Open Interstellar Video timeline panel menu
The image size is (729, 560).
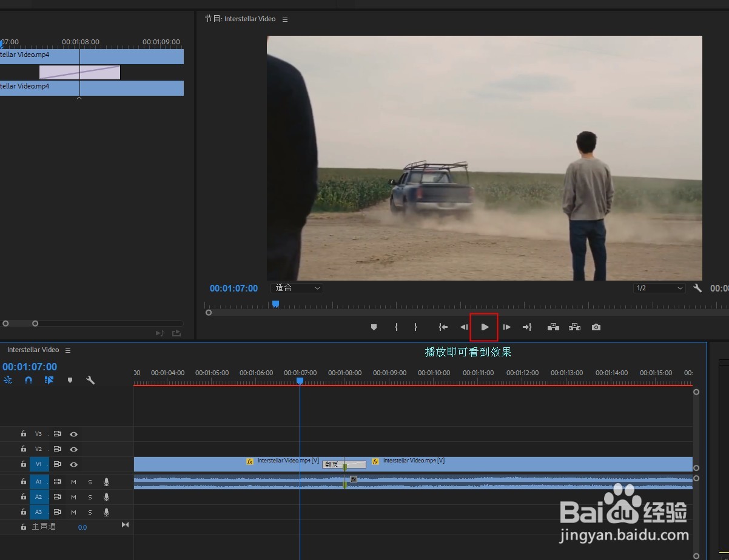coord(68,350)
